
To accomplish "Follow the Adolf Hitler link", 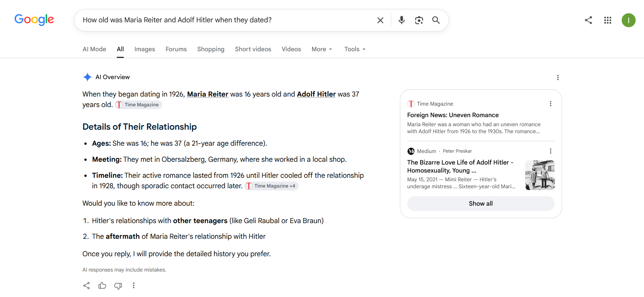I will 316,94.
